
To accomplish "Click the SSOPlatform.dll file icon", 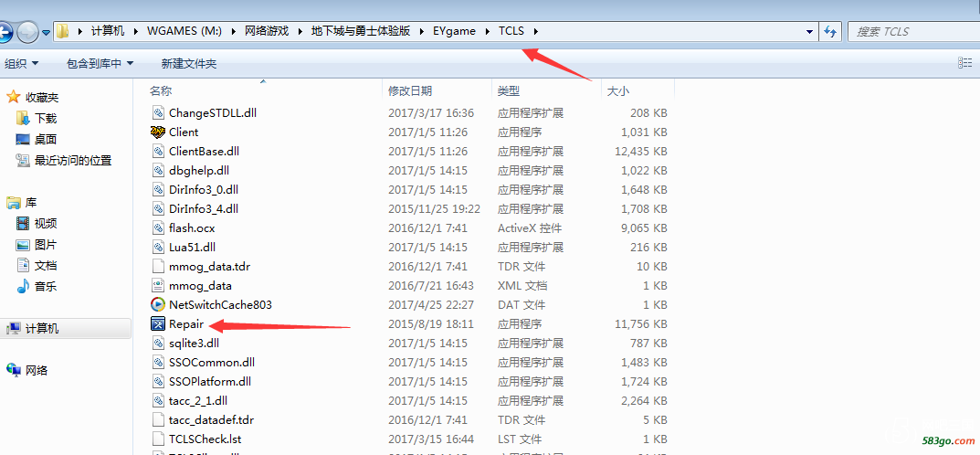I will click(x=158, y=381).
